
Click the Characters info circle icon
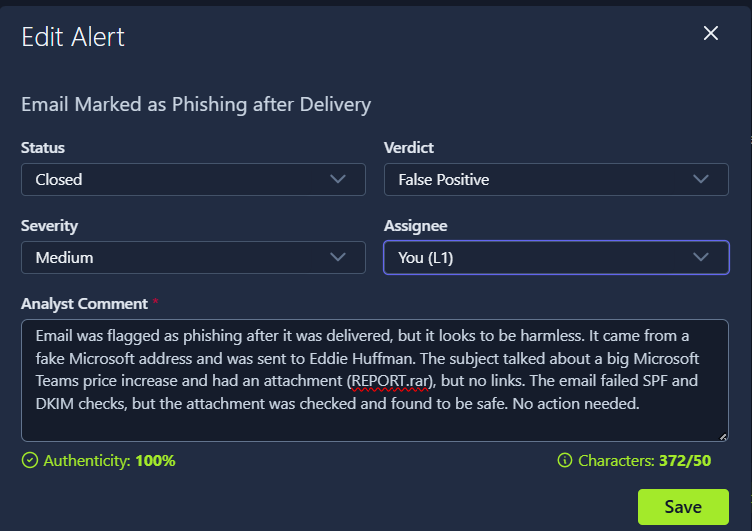565,461
